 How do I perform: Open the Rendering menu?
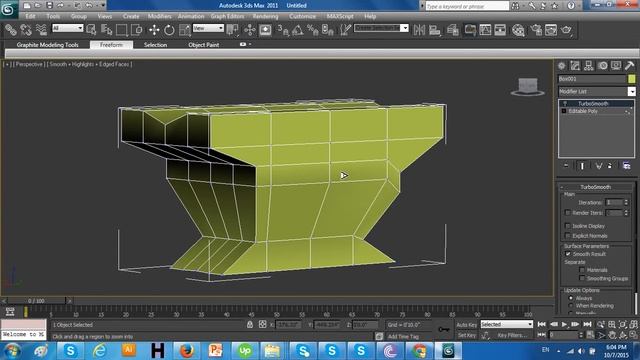[265, 16]
